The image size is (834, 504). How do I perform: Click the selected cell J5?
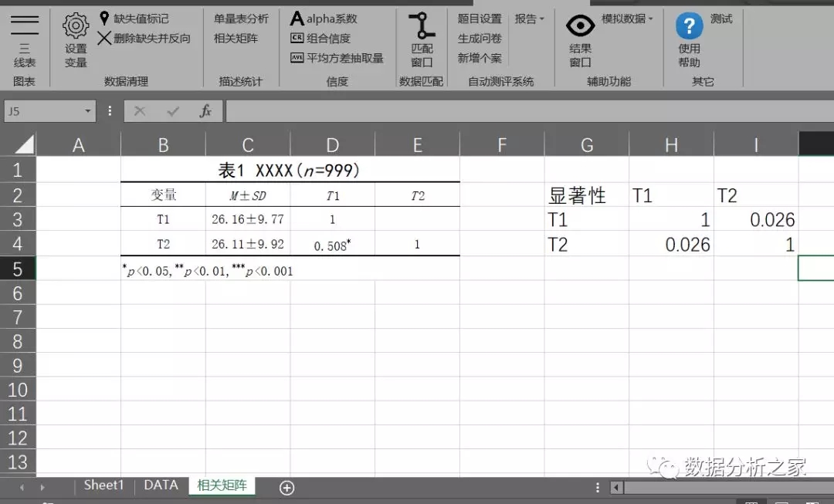click(x=816, y=268)
